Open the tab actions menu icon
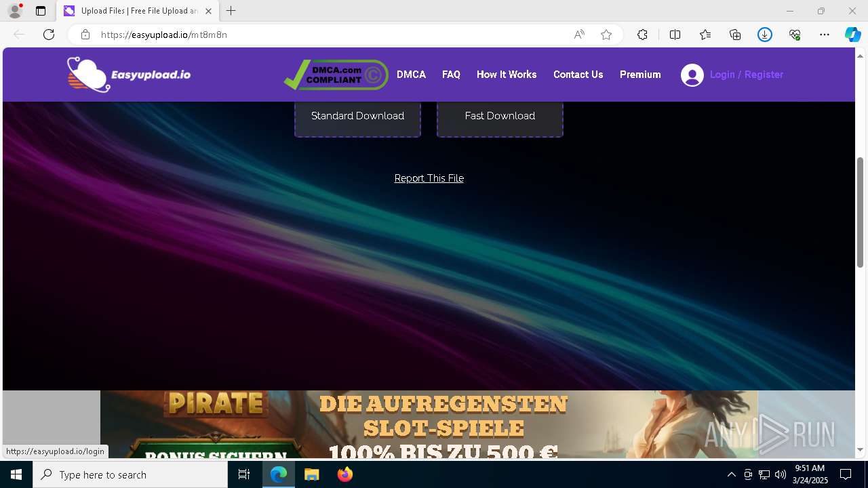 pyautogui.click(x=41, y=11)
